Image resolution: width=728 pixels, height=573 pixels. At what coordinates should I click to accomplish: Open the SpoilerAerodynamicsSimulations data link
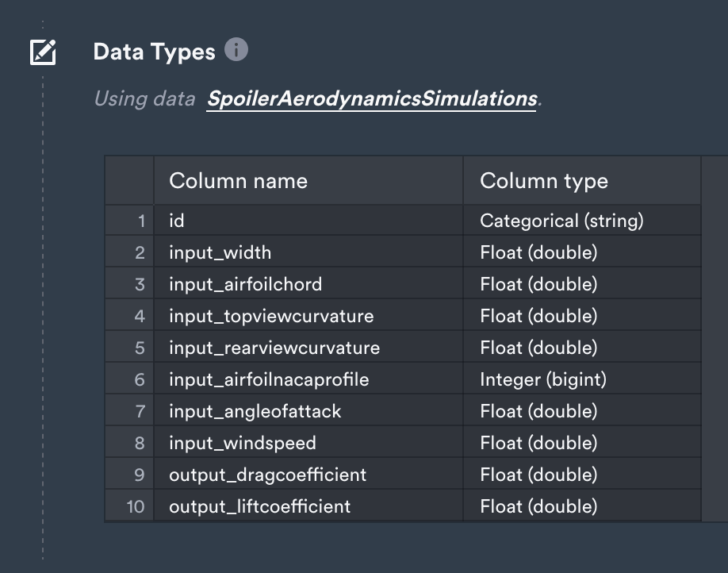372,98
